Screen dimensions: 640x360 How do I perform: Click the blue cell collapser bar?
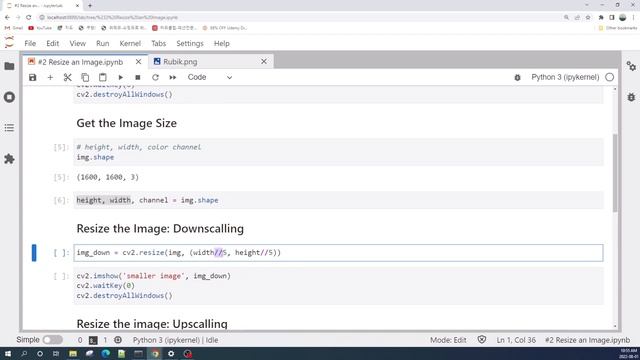pyautogui.click(x=34, y=253)
